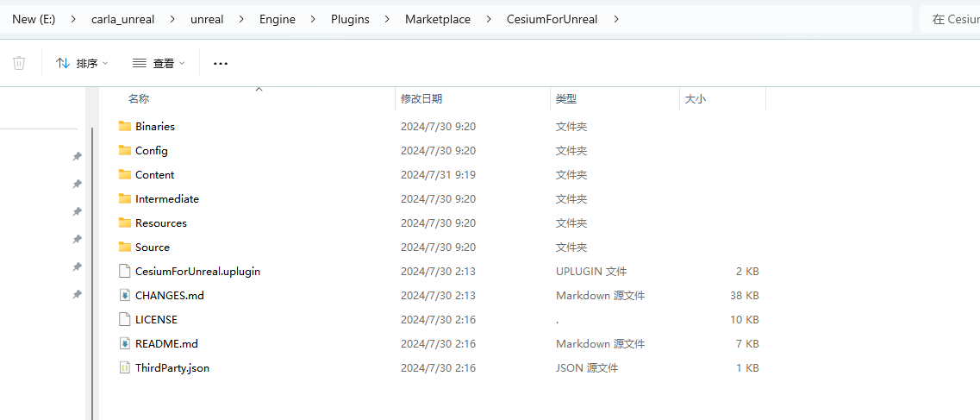Click the LICENSE file icon
This screenshot has height=420, width=980.
(125, 319)
